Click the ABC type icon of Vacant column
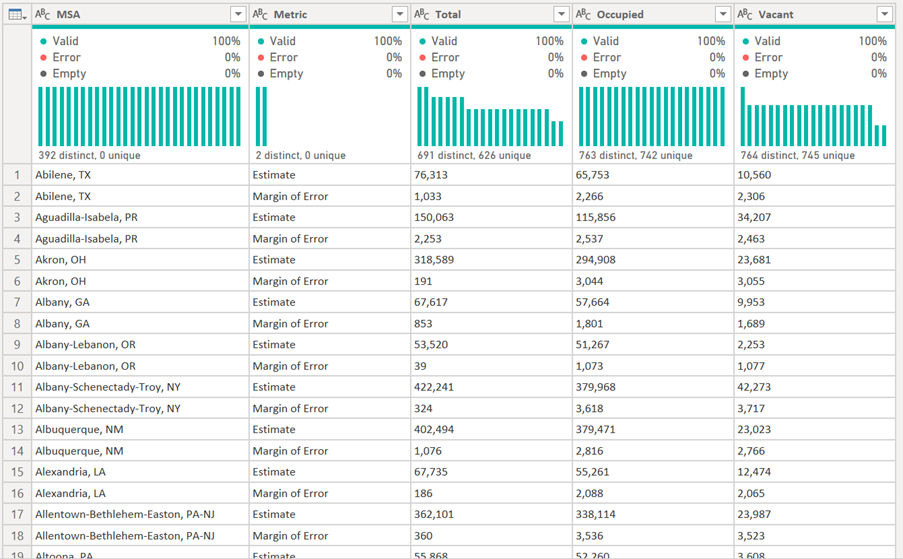This screenshot has height=559, width=903. [x=746, y=14]
